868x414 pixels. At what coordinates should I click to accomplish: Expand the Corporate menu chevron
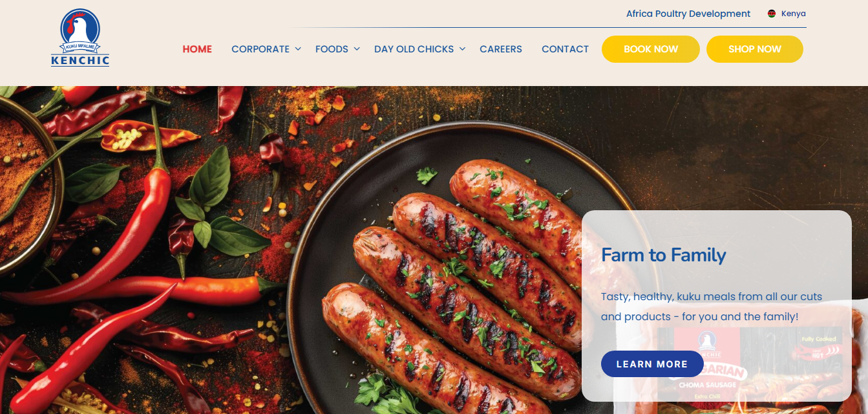click(x=298, y=49)
